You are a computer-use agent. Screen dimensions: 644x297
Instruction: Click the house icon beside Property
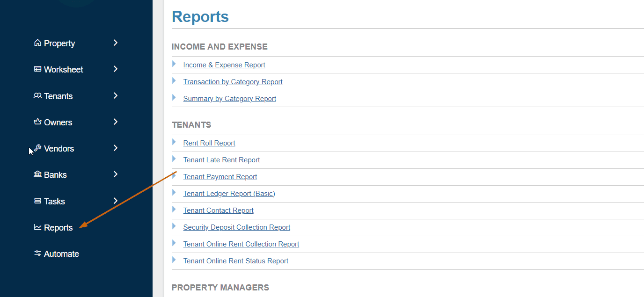(x=37, y=43)
